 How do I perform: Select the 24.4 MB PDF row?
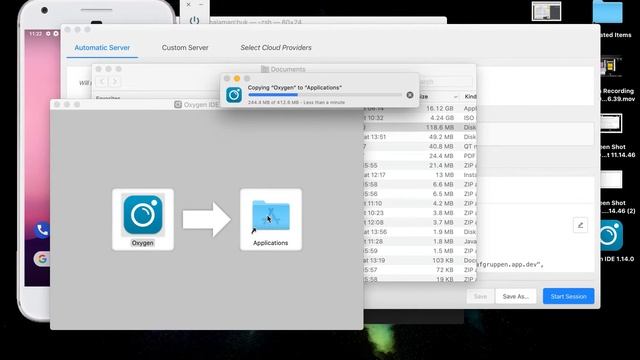(420, 156)
